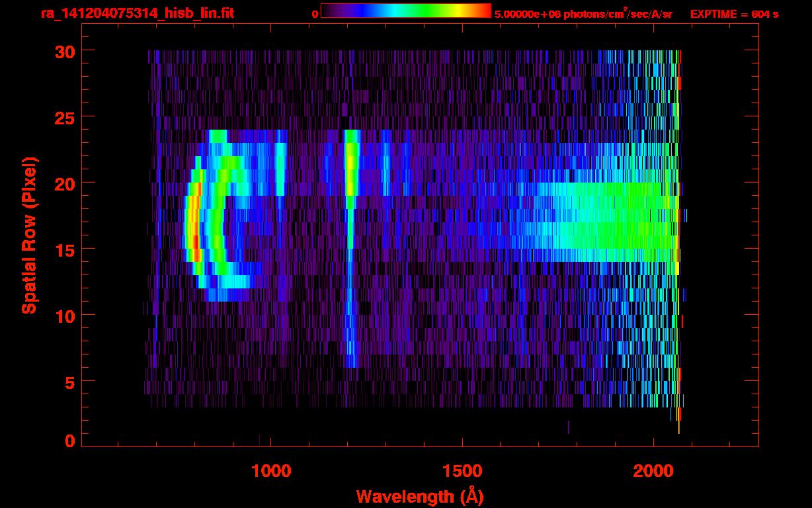Click the 0 label on the spatial axis
Image resolution: width=812 pixels, height=508 pixels.
69,441
